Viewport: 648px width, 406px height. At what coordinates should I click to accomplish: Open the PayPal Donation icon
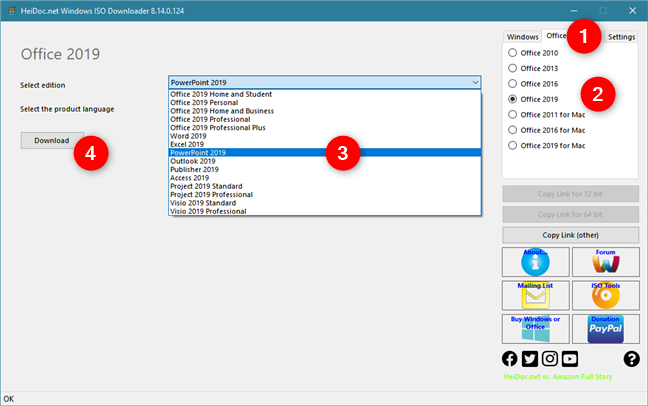[x=605, y=329]
